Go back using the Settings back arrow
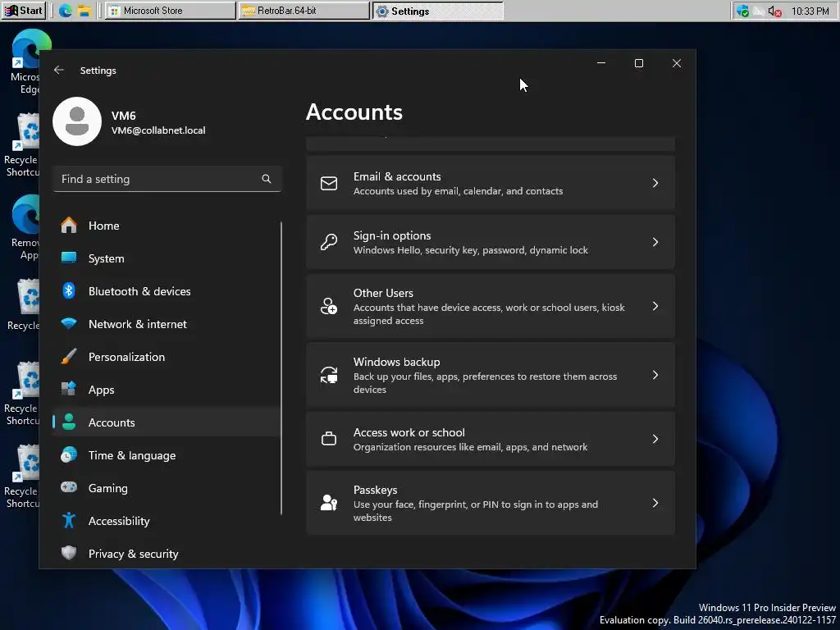The height and width of the screenshot is (630, 840). 59,71
